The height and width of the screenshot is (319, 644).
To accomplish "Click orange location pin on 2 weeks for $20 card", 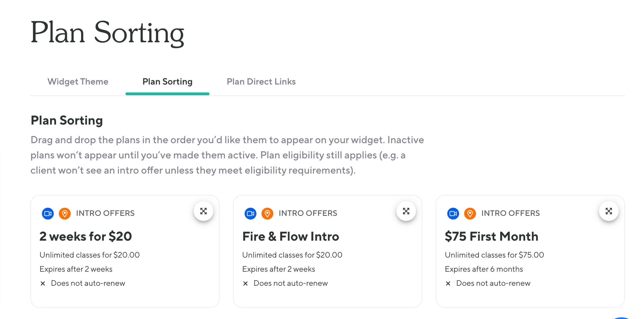I will coord(65,213).
